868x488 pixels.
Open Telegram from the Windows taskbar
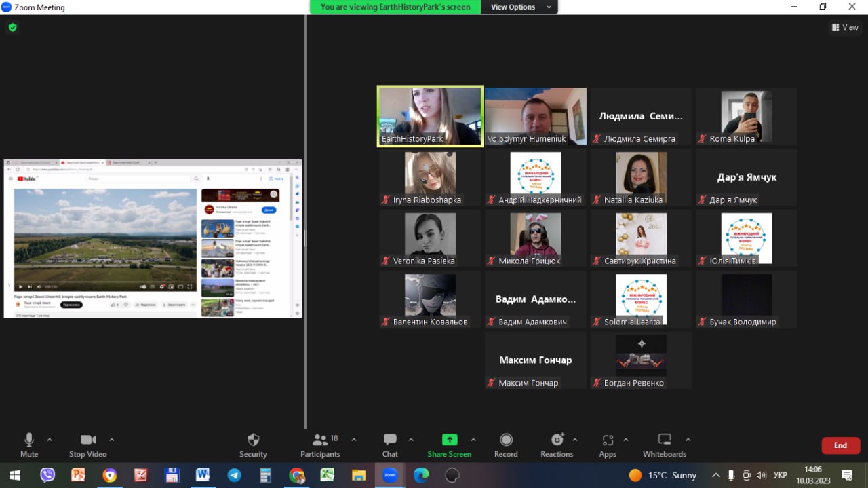coord(234,475)
